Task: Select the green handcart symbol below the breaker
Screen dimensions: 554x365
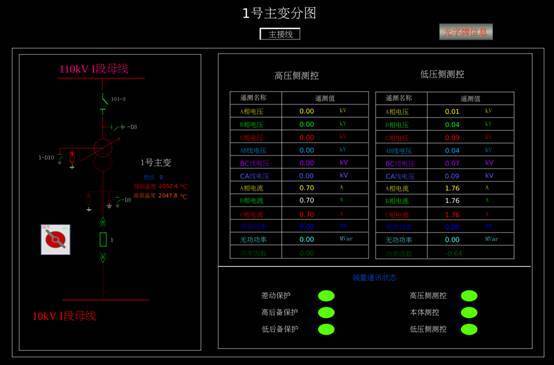Action: (x=103, y=258)
